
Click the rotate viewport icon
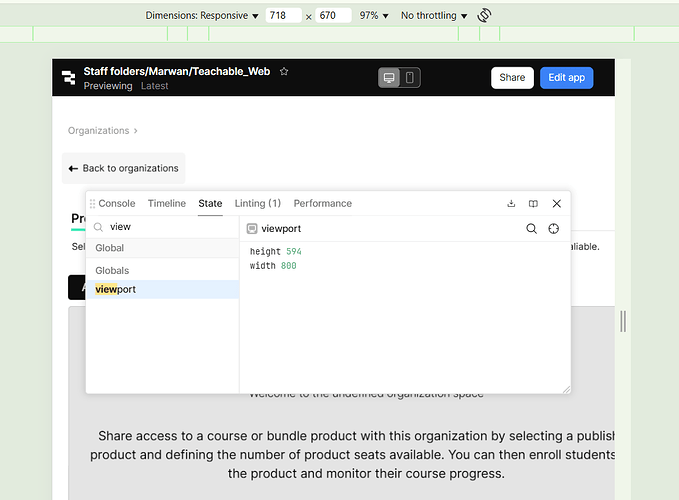click(x=485, y=15)
